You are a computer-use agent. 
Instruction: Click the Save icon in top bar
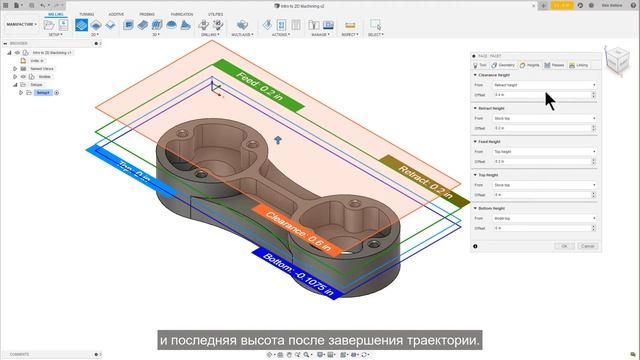coord(31,5)
